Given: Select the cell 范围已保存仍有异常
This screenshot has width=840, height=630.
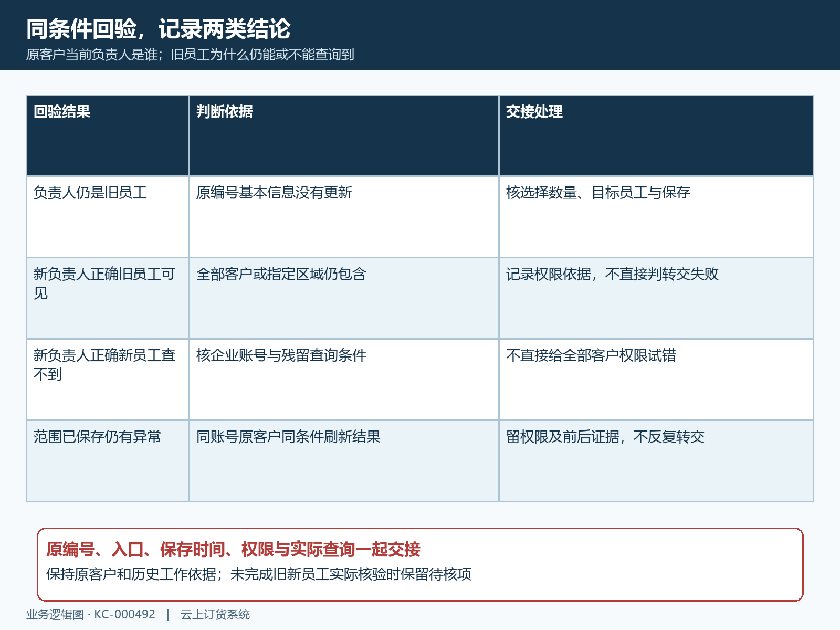Looking at the screenshot, I should pos(108,461).
